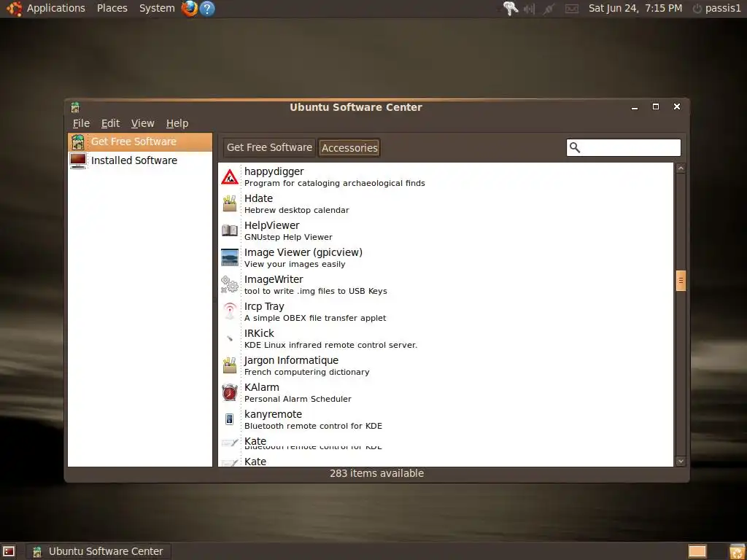This screenshot has width=747, height=560.
Task: Select the Hdate entry
Action: (x=446, y=204)
